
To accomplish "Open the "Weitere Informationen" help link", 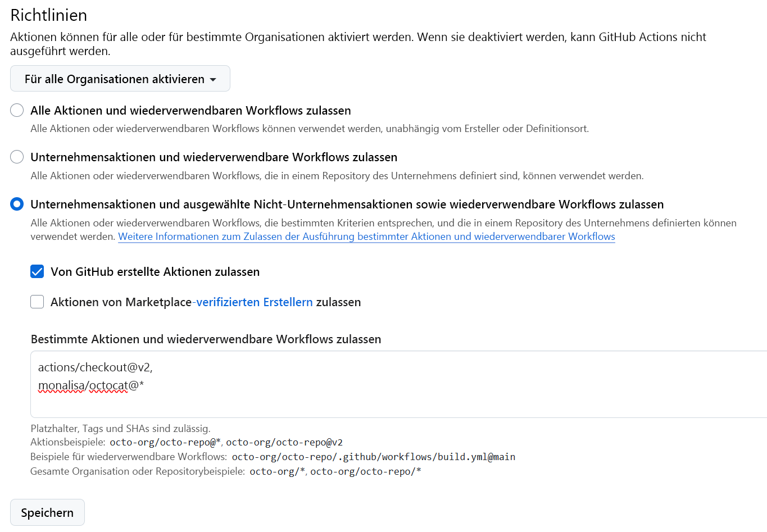I will tap(366, 237).
